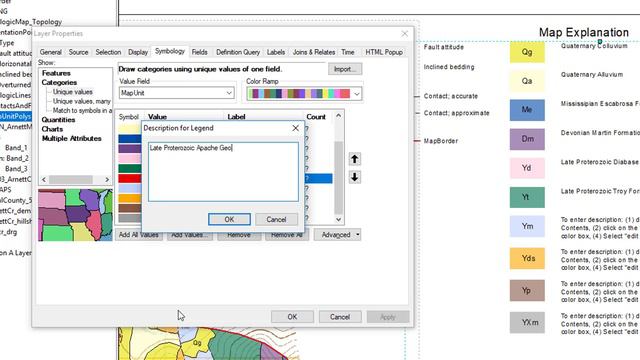Click the orange symbol swatch in the list
Screen dimensions: 640x360
coord(130,198)
